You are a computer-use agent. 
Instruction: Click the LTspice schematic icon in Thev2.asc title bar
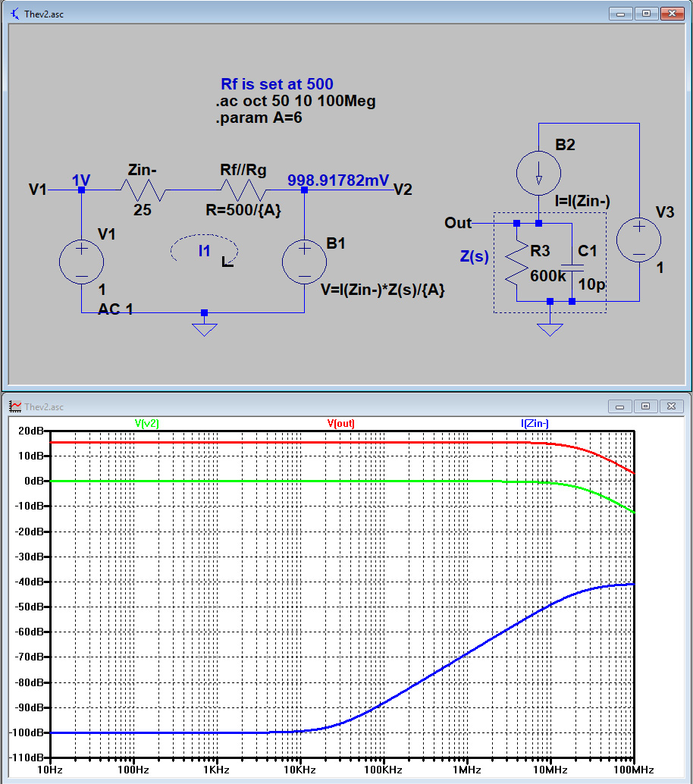[15, 14]
